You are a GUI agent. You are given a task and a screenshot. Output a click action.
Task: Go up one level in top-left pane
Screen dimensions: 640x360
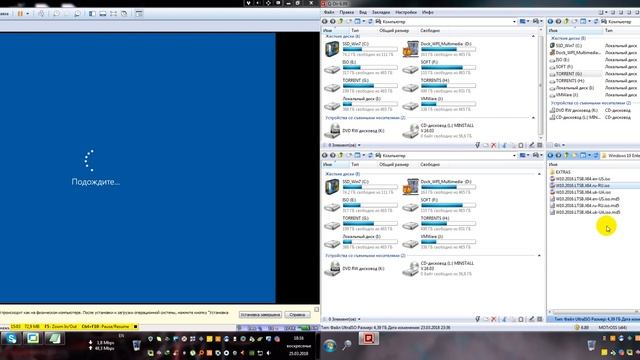click(341, 21)
